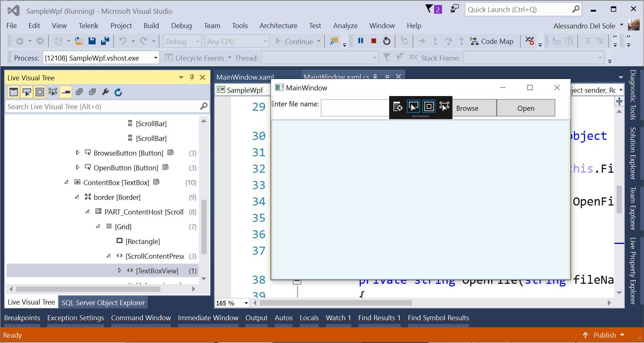The height and width of the screenshot is (343, 644).
Task: Open the Analyze menu
Action: (345, 25)
